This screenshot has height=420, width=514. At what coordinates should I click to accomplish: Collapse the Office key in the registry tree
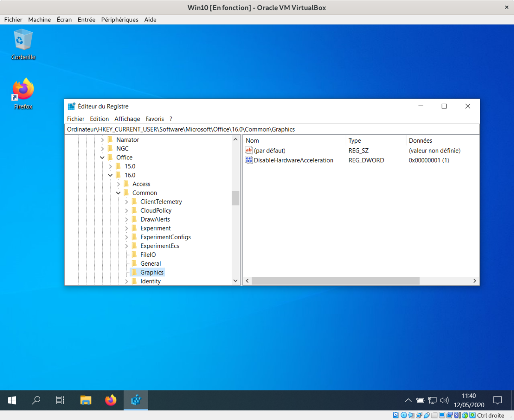[102, 157]
